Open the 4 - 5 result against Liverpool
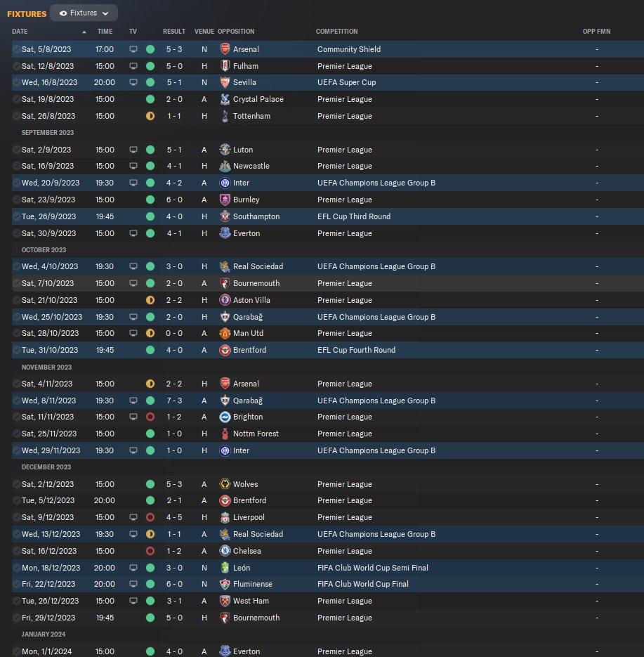The image size is (644, 657). tap(174, 517)
